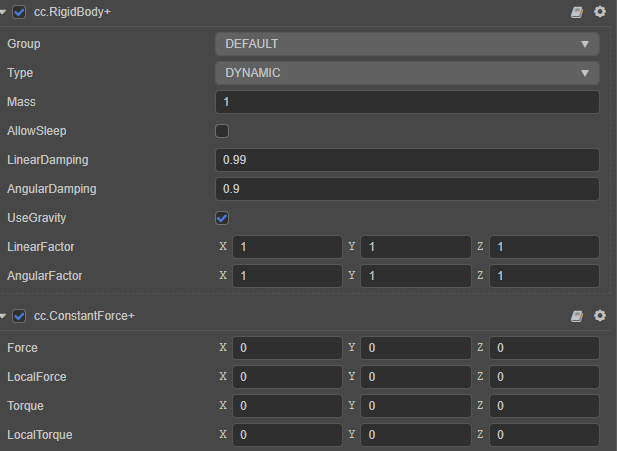The width and height of the screenshot is (617, 451).
Task: Open the cc.RigidBody settings gear menu
Action: click(600, 12)
